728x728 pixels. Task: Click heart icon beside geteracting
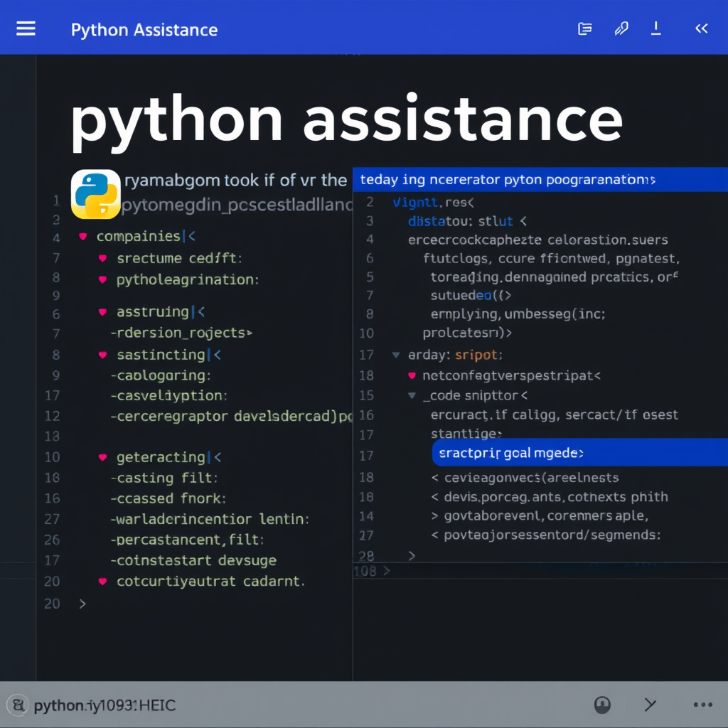pyautogui.click(x=102, y=458)
